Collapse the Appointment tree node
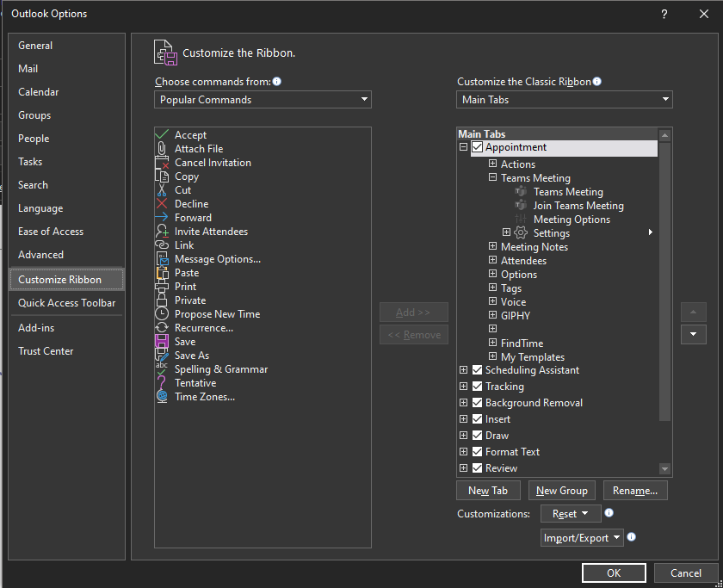723x588 pixels. pos(463,147)
